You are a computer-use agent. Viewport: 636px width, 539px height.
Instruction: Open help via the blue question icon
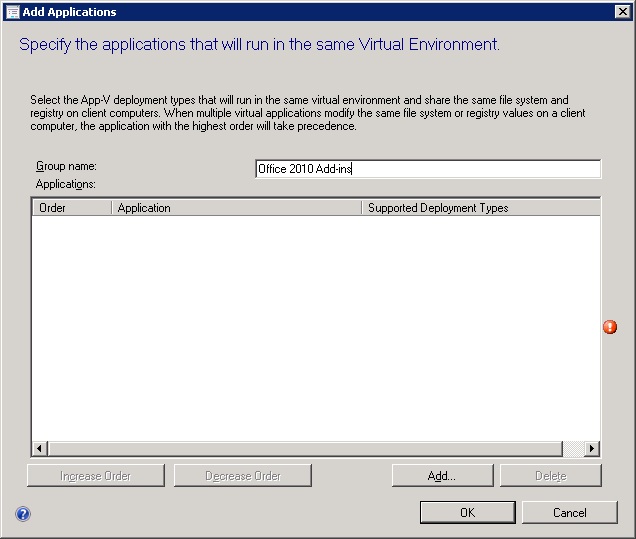pos(23,514)
